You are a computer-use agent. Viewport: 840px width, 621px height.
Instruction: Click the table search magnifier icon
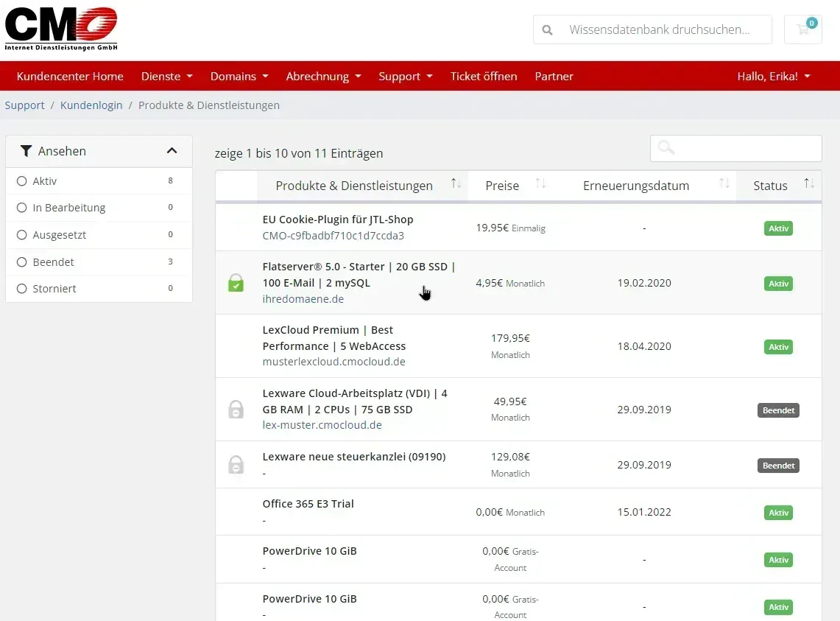(666, 148)
